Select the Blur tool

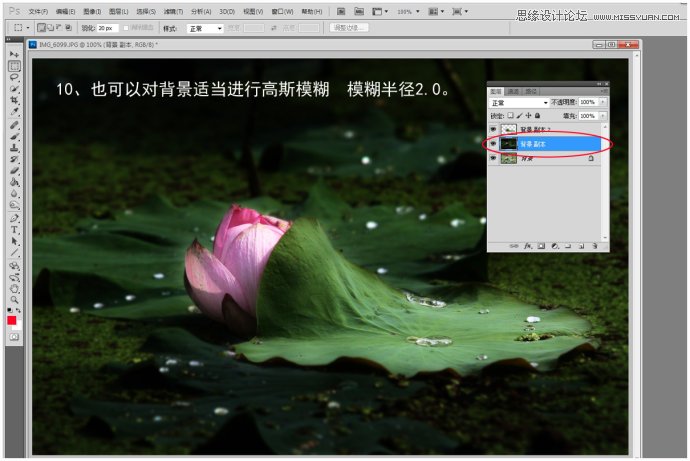14,194
